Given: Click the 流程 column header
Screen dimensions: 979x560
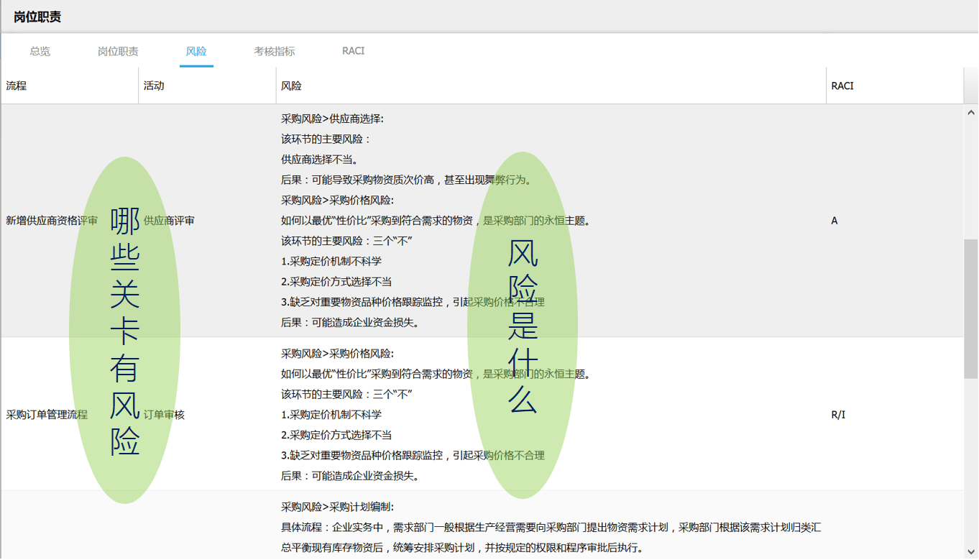Looking at the screenshot, I should coord(17,86).
